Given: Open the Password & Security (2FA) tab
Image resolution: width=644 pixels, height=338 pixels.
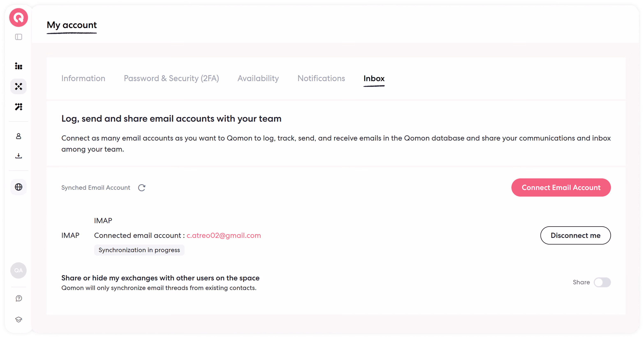Looking at the screenshot, I should point(171,79).
